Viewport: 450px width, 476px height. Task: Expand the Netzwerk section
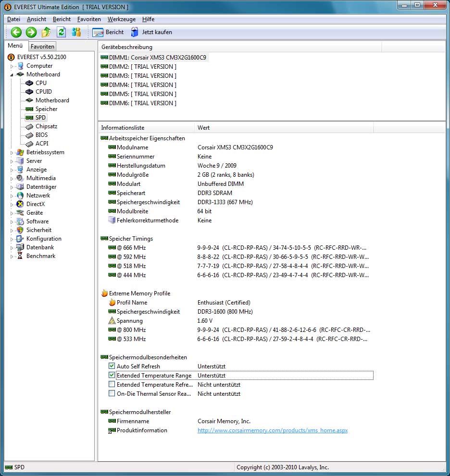point(12,195)
